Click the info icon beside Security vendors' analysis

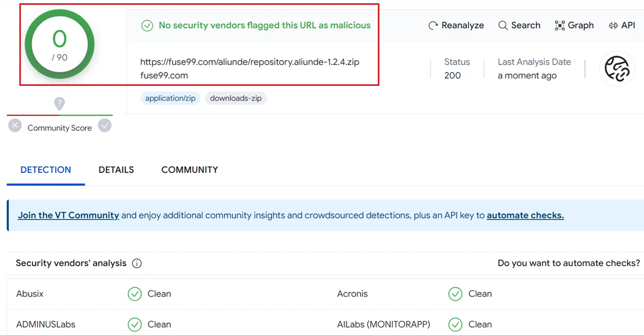pos(137,264)
